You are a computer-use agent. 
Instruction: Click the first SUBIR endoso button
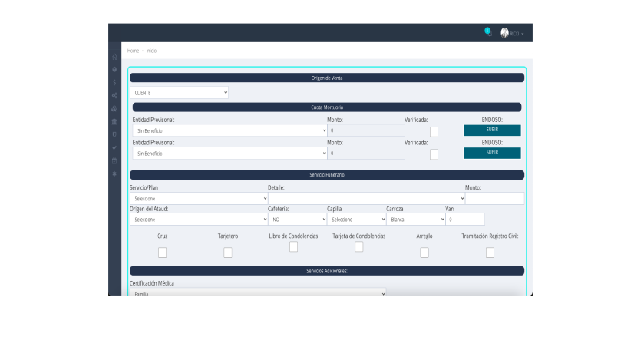point(492,130)
